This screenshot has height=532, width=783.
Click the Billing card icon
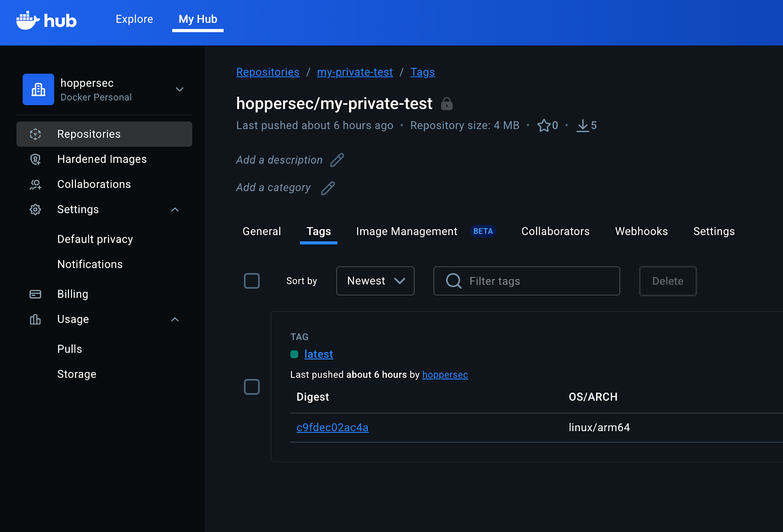(35, 294)
